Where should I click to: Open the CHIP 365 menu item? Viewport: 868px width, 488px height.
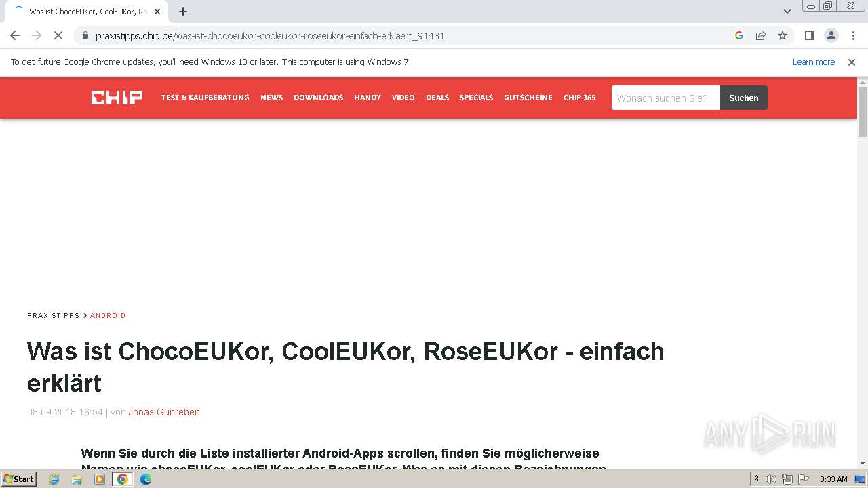click(579, 98)
